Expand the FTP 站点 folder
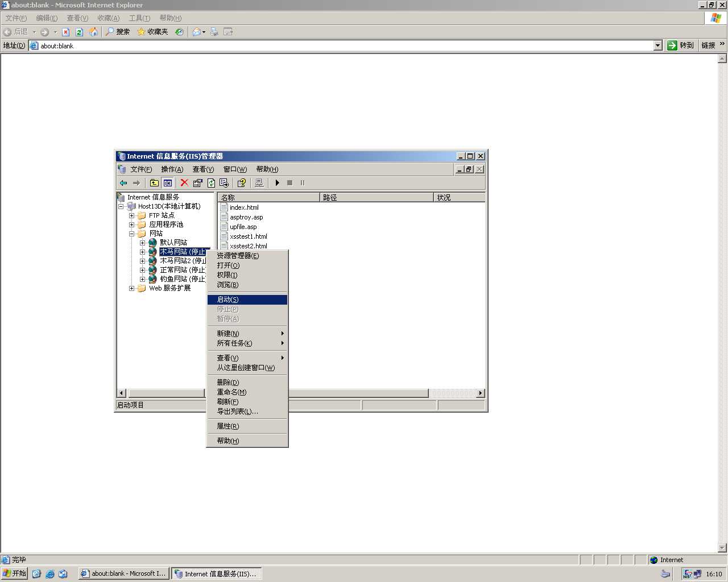This screenshot has width=728, height=582. [132, 215]
